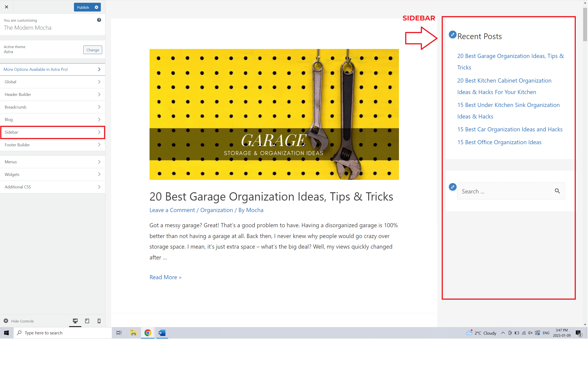The height and width of the screenshot is (368, 588).
Task: Expand the Global row chevron
Action: click(99, 82)
